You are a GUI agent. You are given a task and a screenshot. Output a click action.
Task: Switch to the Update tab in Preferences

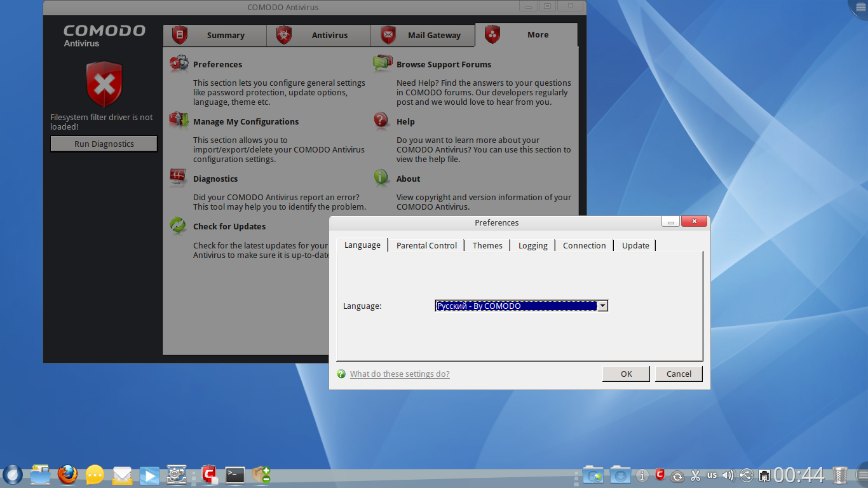click(635, 245)
